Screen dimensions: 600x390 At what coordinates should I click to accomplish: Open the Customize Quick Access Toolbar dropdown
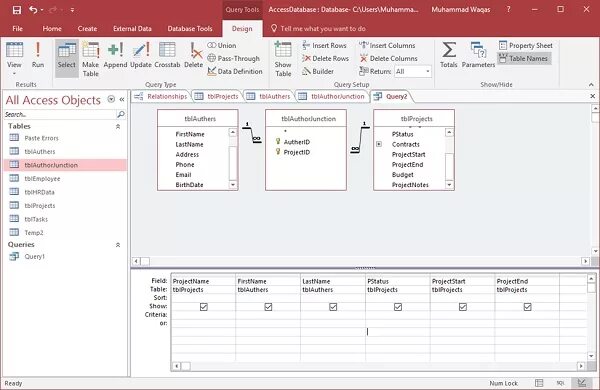72,10
